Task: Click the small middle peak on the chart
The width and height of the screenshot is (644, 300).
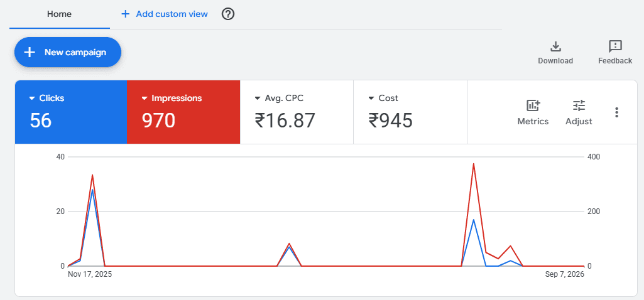Action: click(x=289, y=244)
